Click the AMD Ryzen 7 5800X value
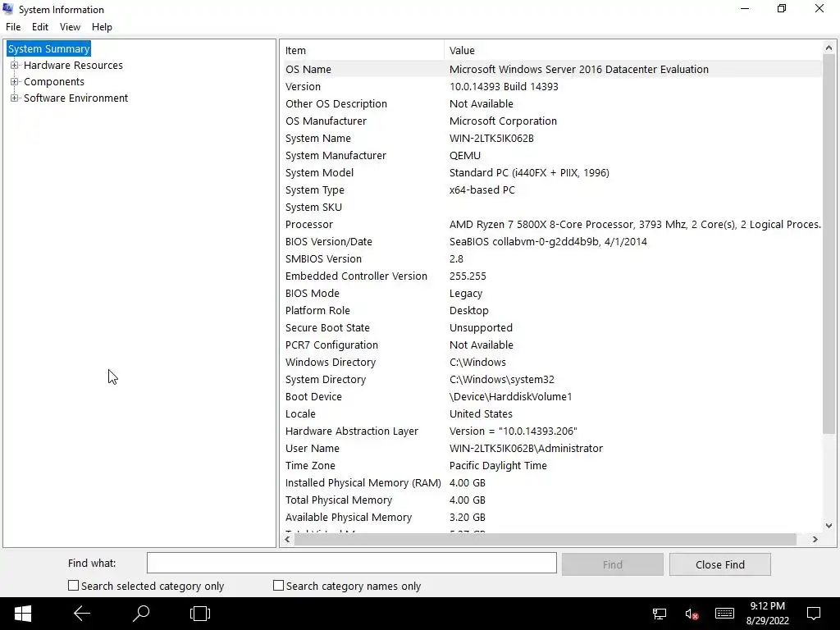This screenshot has height=630, width=840. [635, 225]
